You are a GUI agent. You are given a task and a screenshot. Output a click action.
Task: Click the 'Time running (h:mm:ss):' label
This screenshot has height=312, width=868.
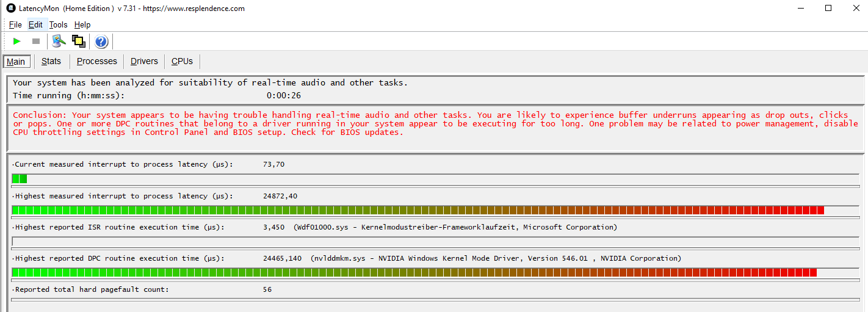click(x=68, y=95)
